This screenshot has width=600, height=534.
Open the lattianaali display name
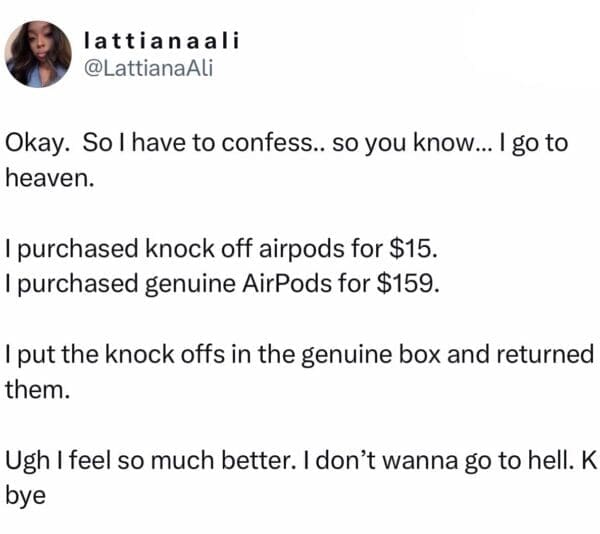[165, 41]
